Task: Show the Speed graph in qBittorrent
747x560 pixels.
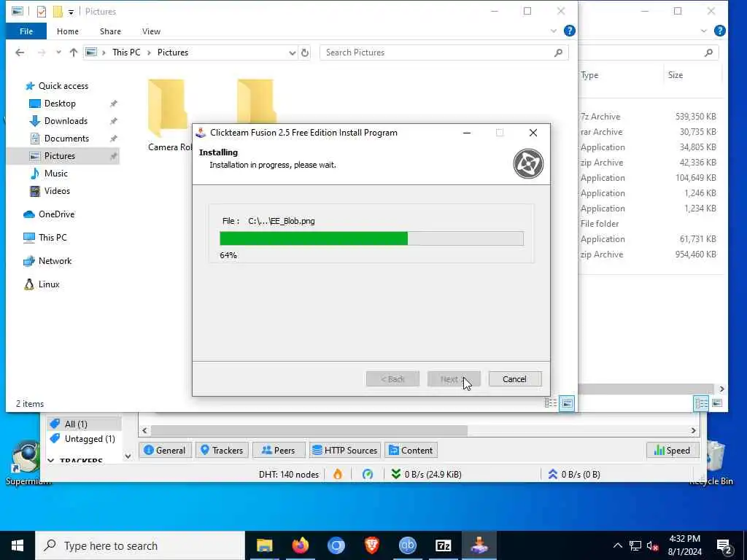Action: [672, 450]
